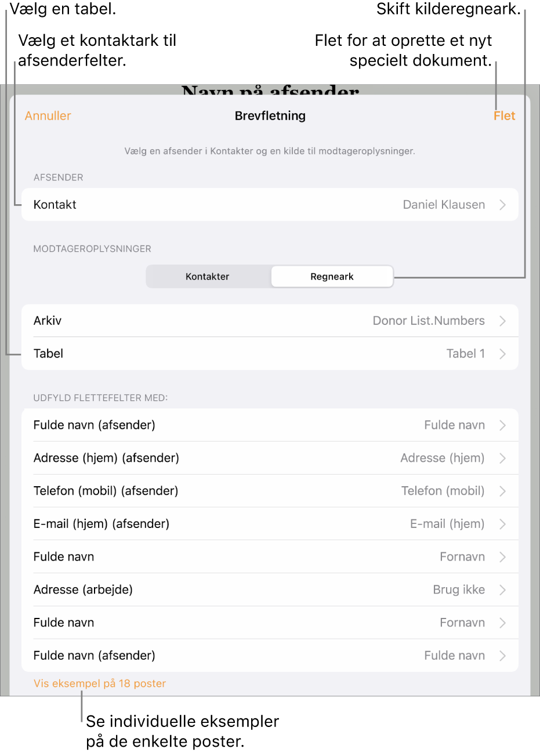This screenshot has width=540, height=756.
Task: Click chevron in Adresse (hjem) (afsender) row
Action: point(502,458)
